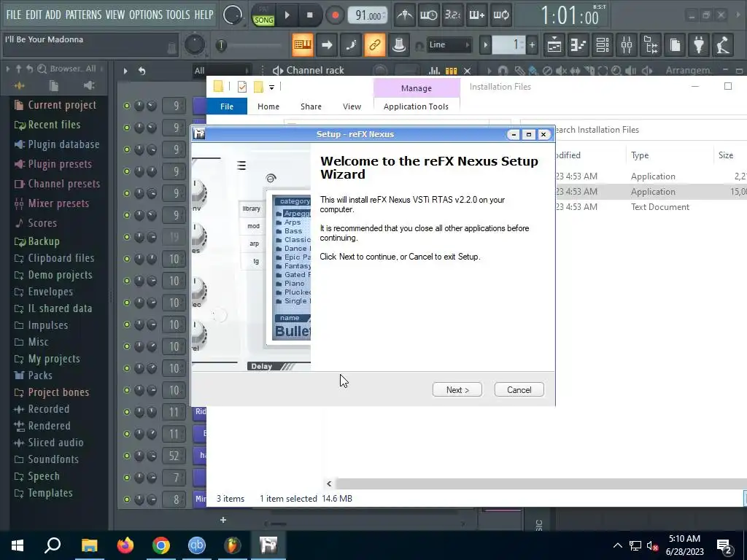747x560 pixels.
Task: Click the speaker icon beside Channel rack title
Action: click(277, 71)
